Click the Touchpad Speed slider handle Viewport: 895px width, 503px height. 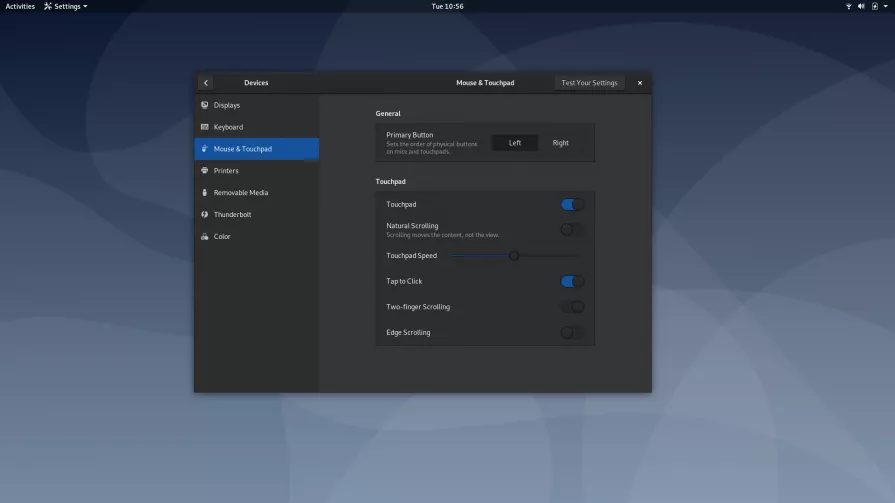[x=514, y=256]
